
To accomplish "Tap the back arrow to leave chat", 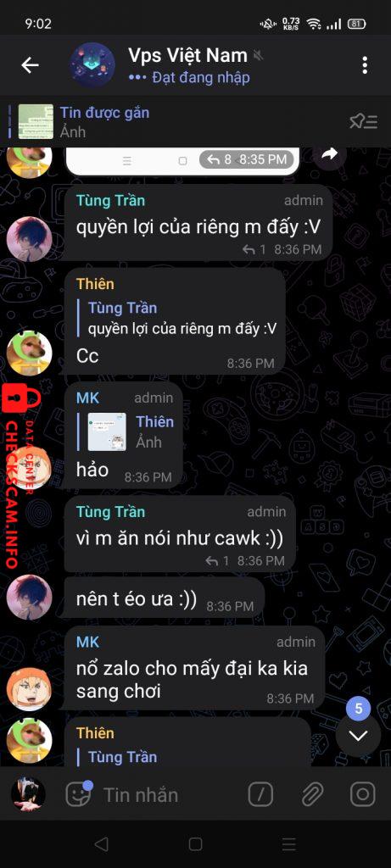I will pyautogui.click(x=30, y=65).
